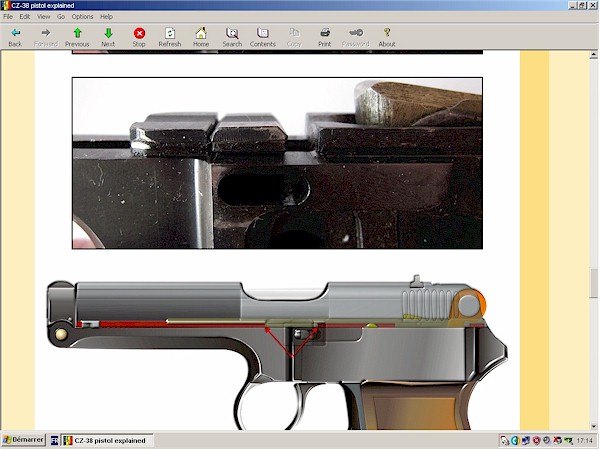Open the Go menu
The height and width of the screenshot is (450, 600).
[x=61, y=16]
